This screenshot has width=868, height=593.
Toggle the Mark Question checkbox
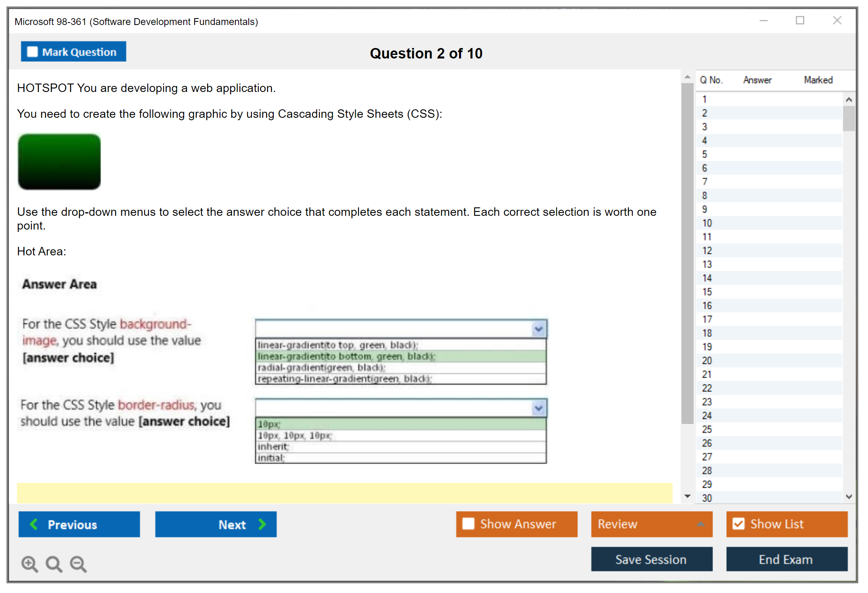(32, 52)
